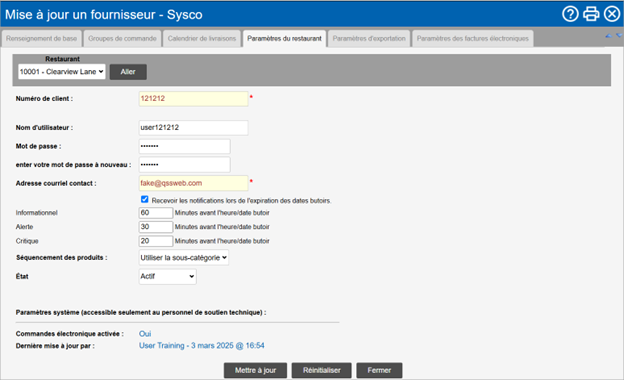Click the Oui value for Commandes électronique
624x380 pixels.
pos(145,334)
